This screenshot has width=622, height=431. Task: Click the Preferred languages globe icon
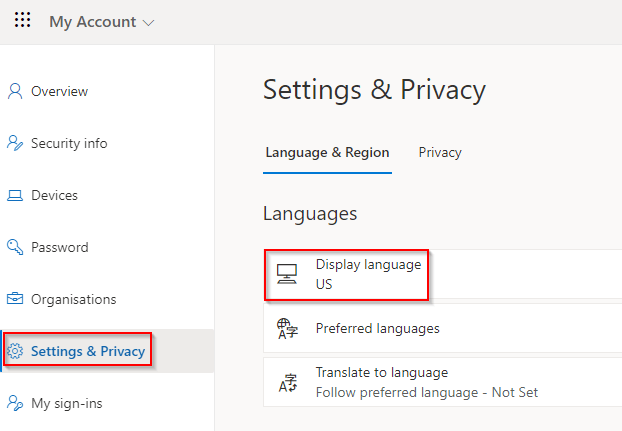tap(287, 328)
